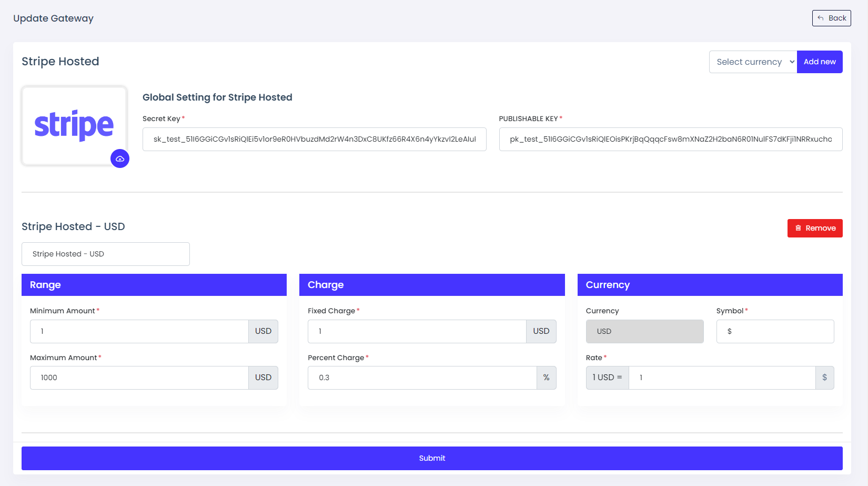The image size is (868, 486).
Task: Click the Stripe logo thumbnail
Action: coord(74,125)
